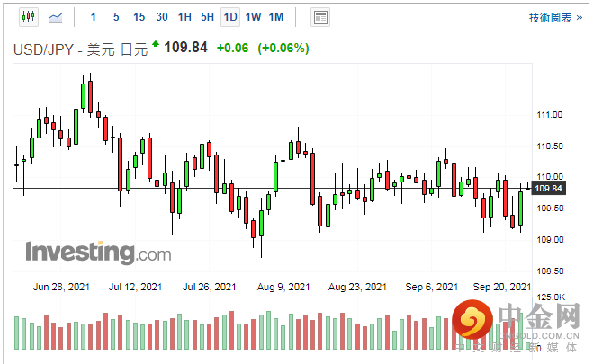
Task: Open the news panel icon in toolbar
Action: pos(319,17)
